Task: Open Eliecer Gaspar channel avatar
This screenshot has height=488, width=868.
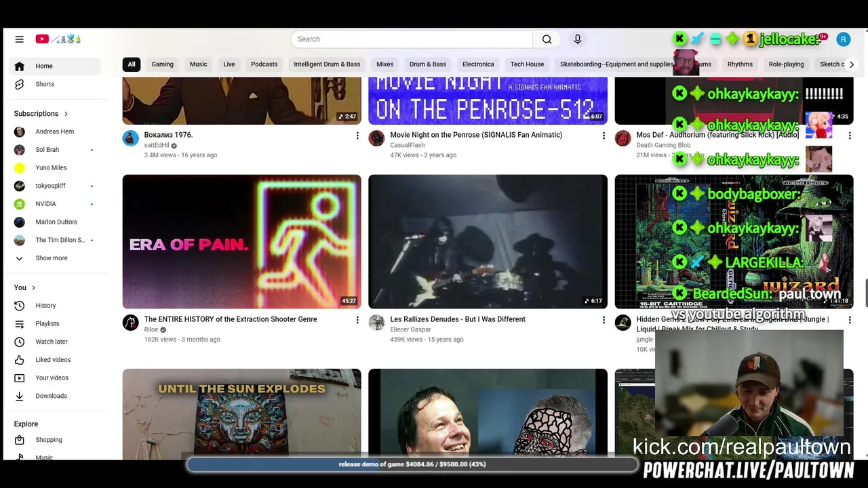Action: [x=376, y=323]
